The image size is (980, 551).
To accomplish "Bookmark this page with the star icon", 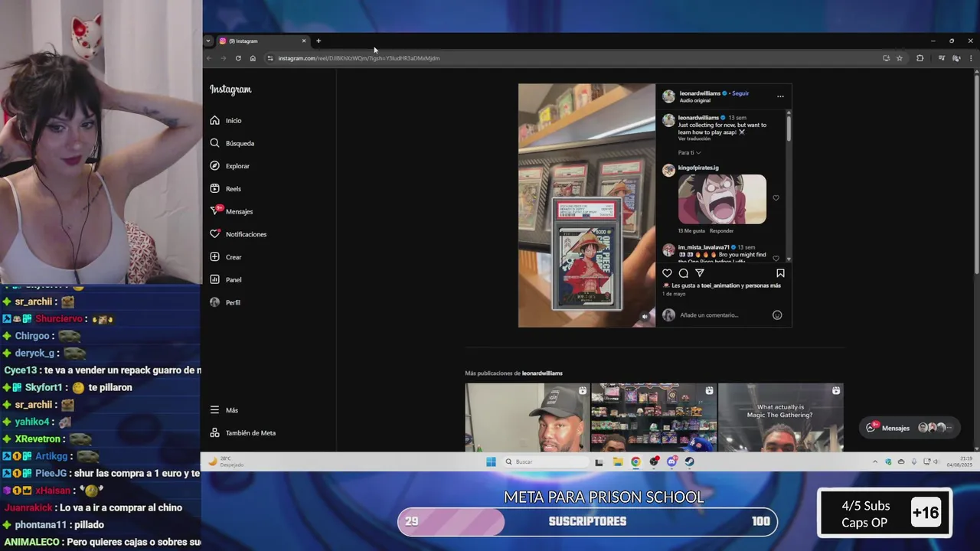I will click(x=900, y=58).
